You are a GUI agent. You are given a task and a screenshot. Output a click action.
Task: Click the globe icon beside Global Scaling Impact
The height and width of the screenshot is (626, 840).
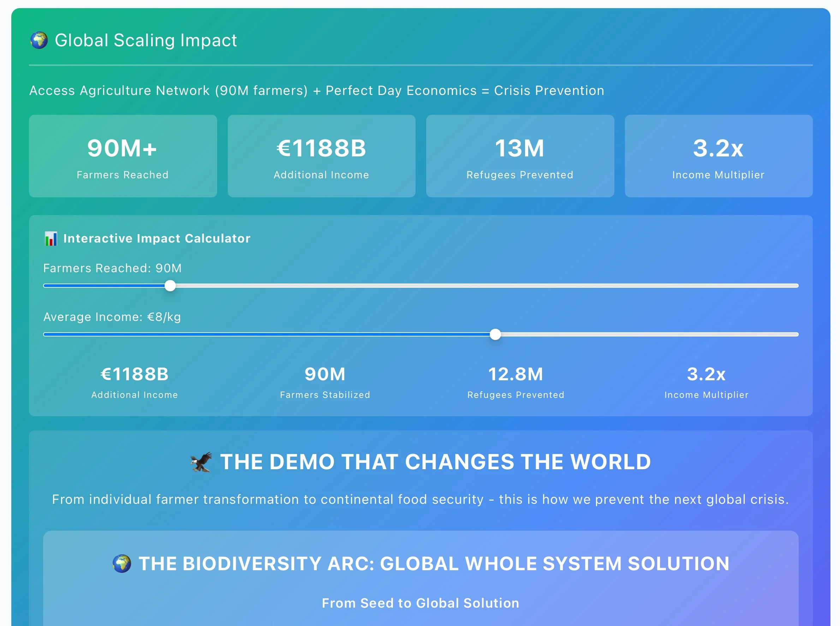click(x=39, y=40)
